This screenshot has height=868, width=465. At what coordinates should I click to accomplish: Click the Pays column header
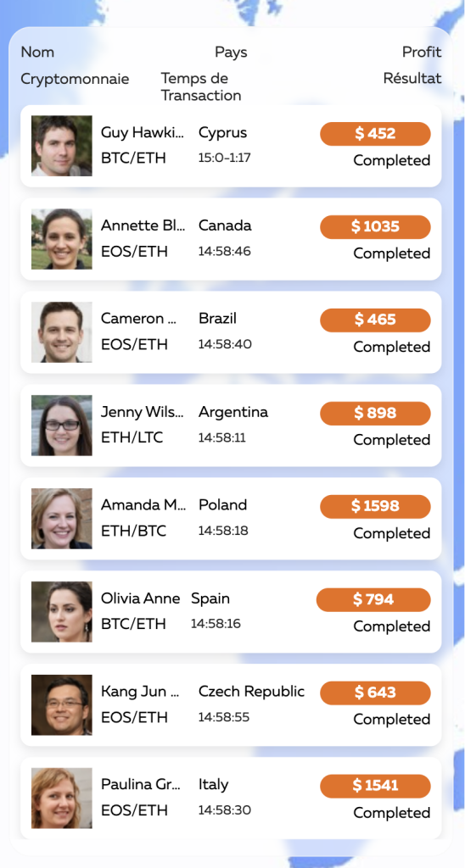click(231, 53)
